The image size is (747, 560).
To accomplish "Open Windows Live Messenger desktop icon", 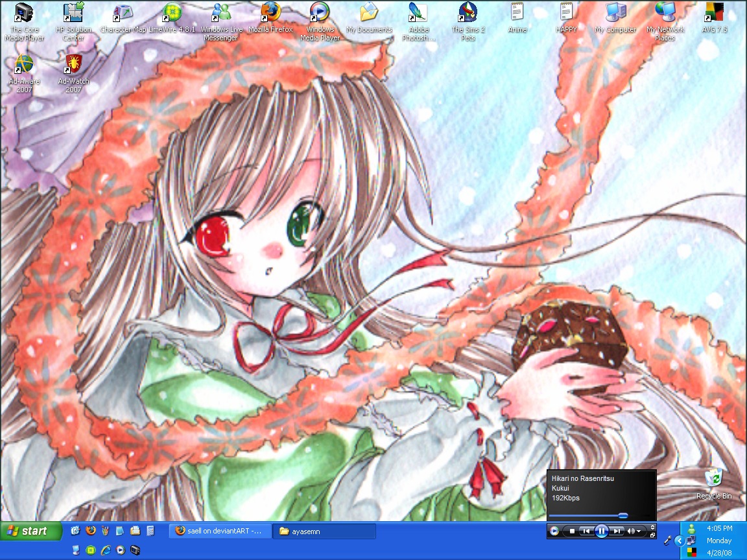I will (x=221, y=23).
